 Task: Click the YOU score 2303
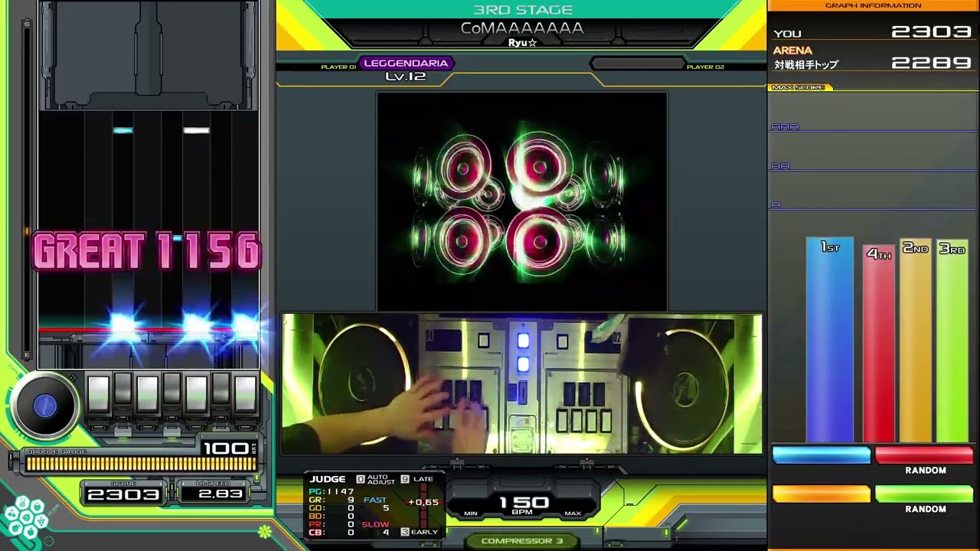click(932, 32)
